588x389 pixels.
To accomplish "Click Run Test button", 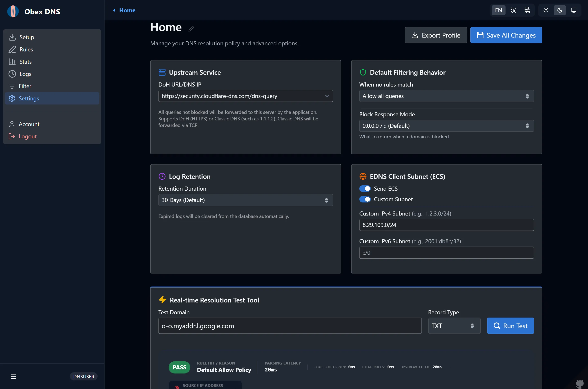I will (510, 326).
